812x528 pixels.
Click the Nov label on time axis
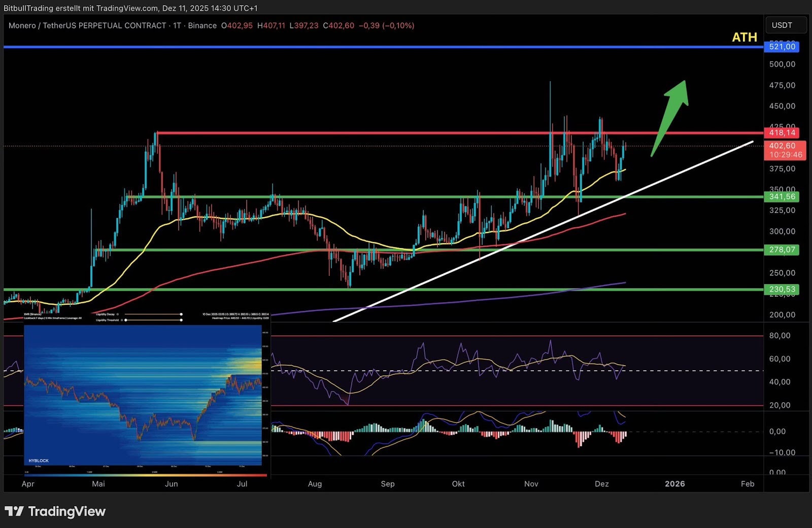tap(531, 484)
